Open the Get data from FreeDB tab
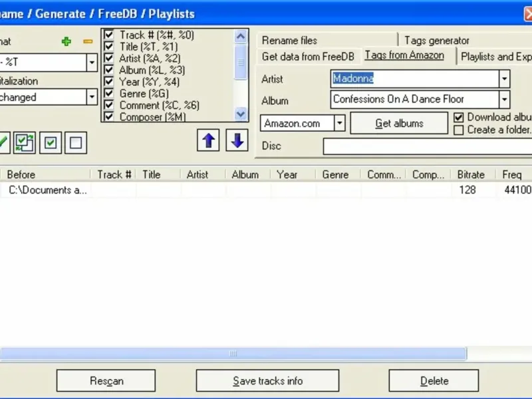This screenshot has height=399, width=532. tap(308, 57)
